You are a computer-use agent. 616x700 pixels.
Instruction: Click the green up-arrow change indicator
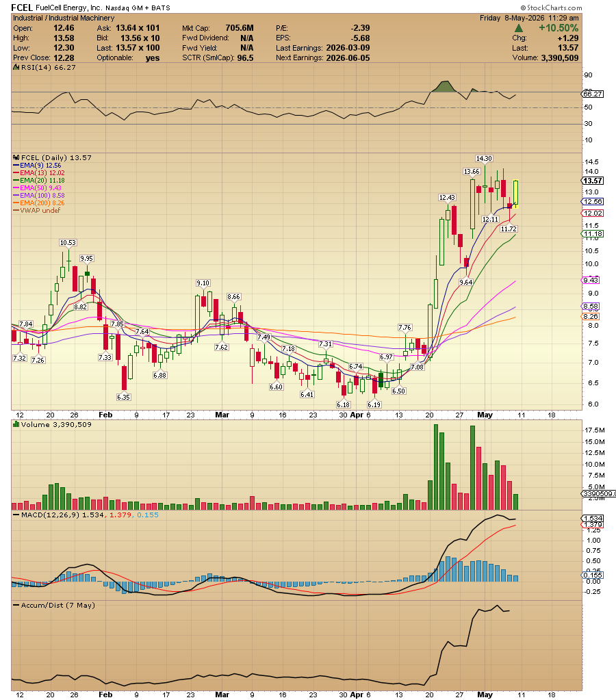pyautogui.click(x=519, y=28)
